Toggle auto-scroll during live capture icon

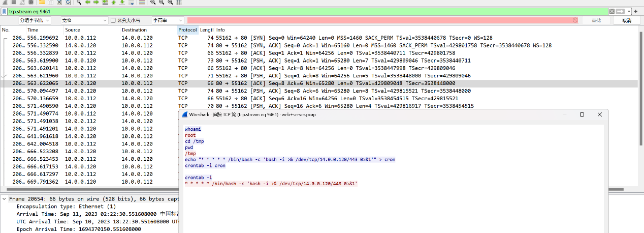pos(132,2)
